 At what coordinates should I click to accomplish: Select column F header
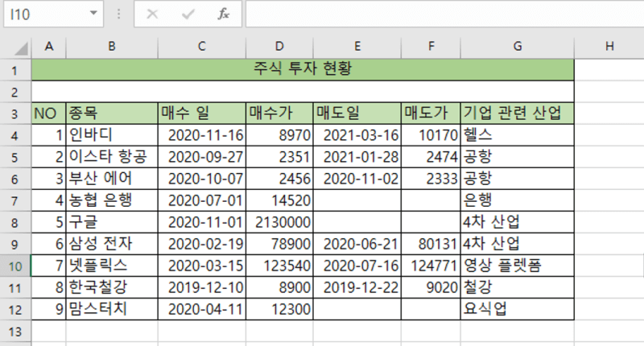(x=431, y=47)
